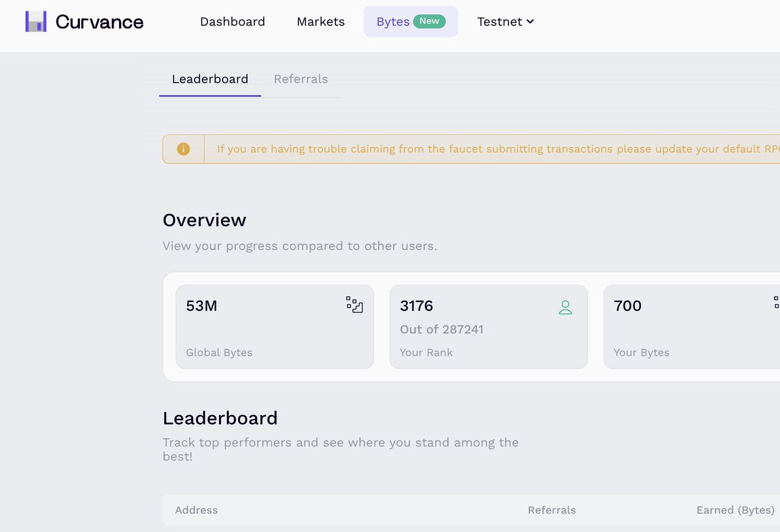The width and height of the screenshot is (780, 532).
Task: Click the Curvance floppy-disk logo icon
Action: coord(36,21)
